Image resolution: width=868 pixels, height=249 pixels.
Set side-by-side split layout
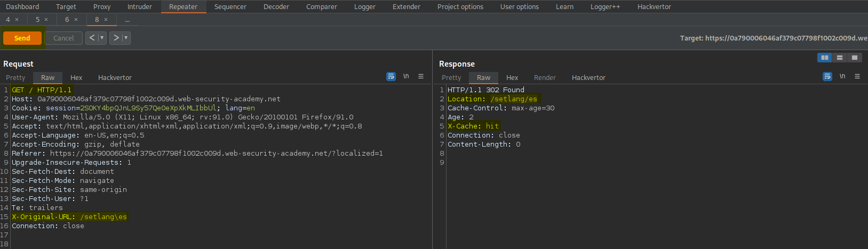point(825,58)
